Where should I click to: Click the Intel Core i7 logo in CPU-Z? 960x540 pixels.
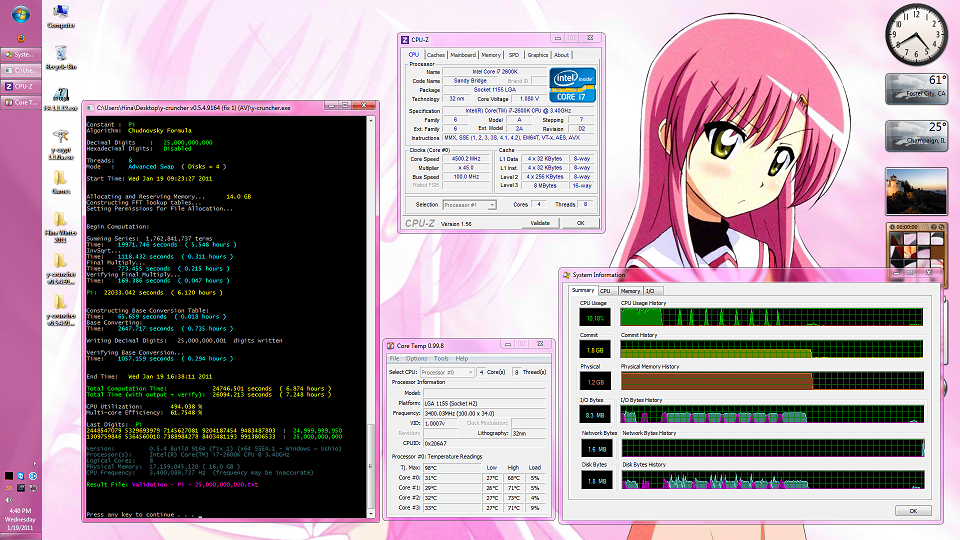tap(572, 85)
